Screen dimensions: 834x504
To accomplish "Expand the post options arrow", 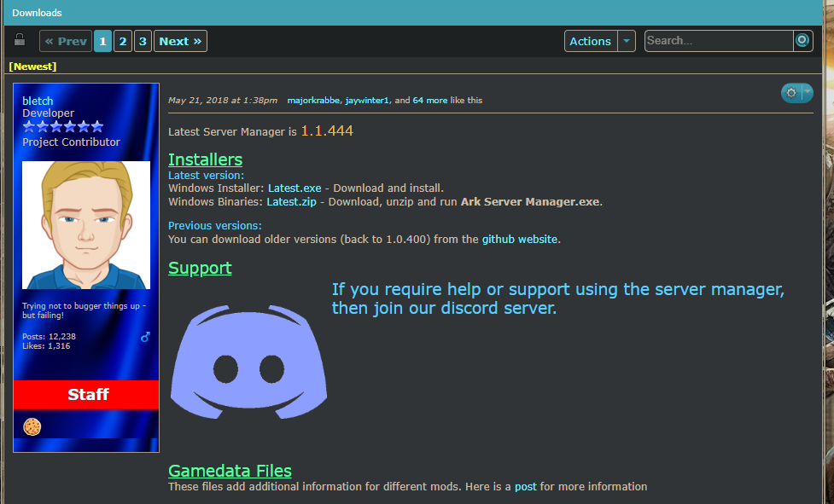I will pos(808,93).
